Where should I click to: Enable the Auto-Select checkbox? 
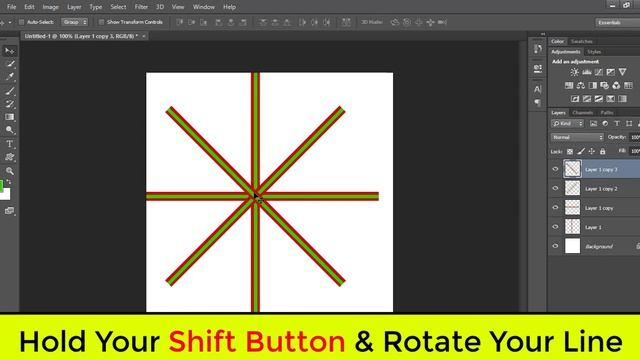(x=22, y=22)
